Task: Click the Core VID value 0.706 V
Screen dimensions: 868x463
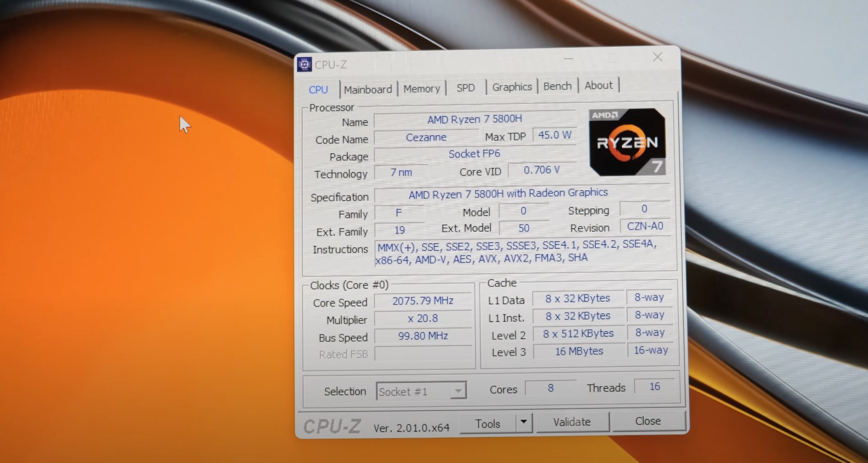Action: tap(541, 170)
